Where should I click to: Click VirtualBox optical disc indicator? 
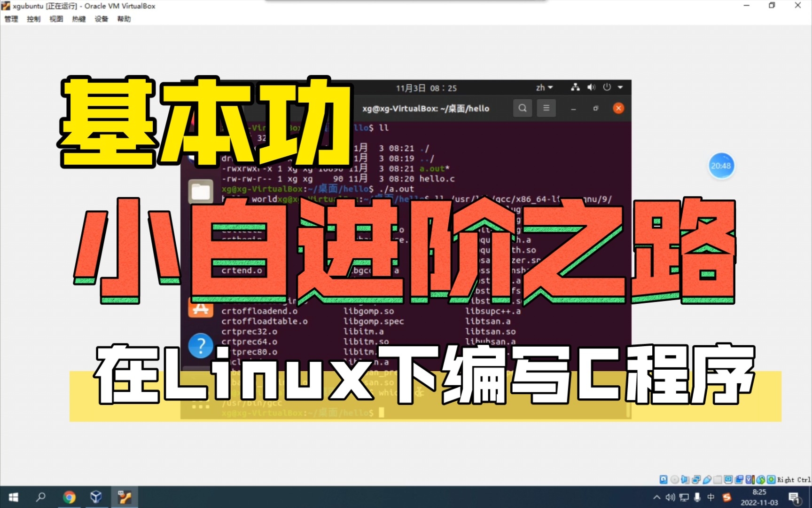tap(674, 480)
